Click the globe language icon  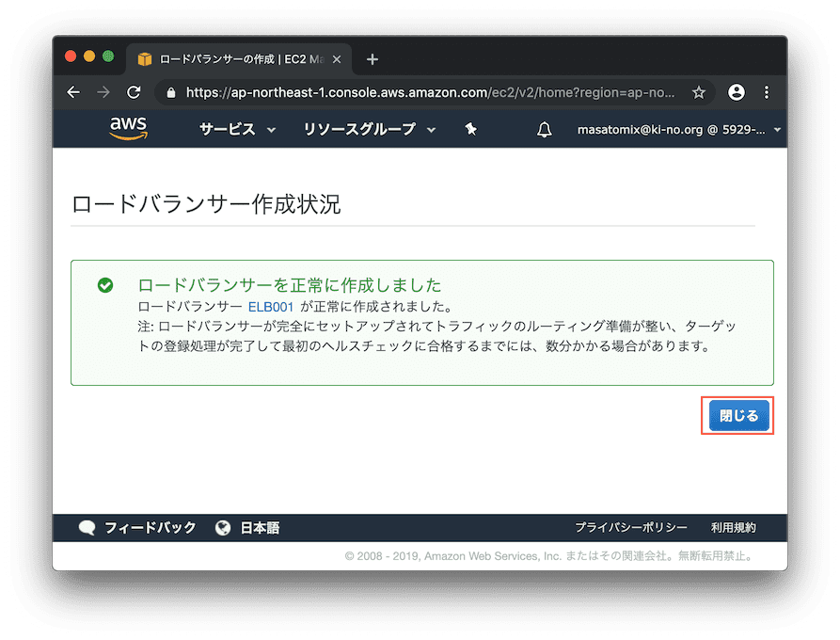tap(223, 528)
